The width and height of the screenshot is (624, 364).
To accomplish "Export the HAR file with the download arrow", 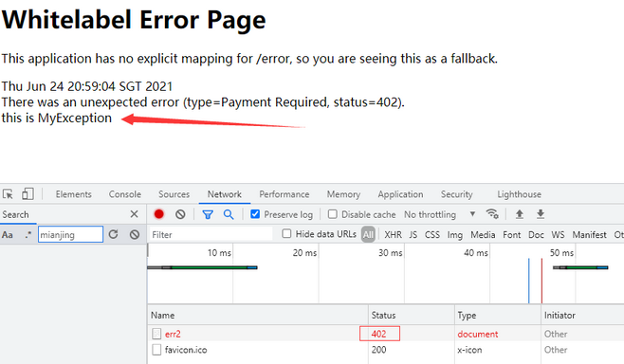I will point(541,214).
